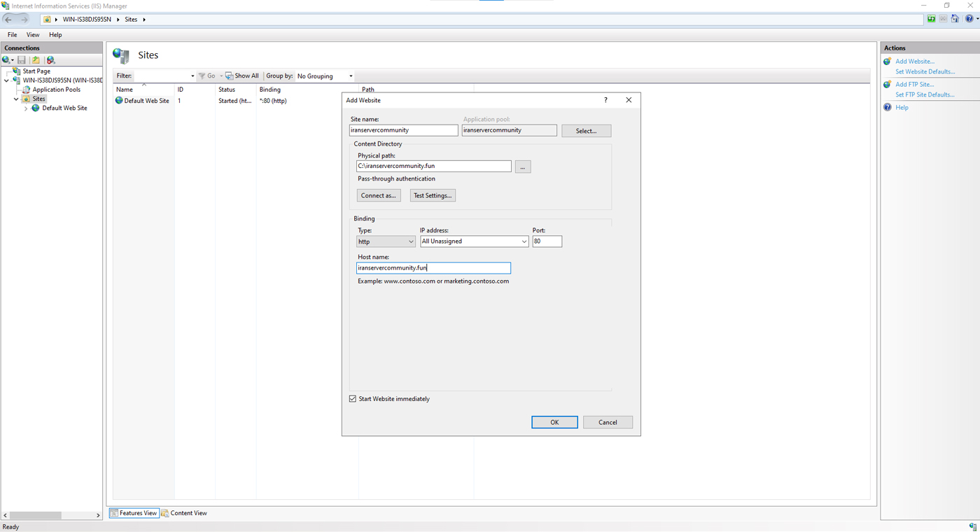
Task: Click the Show All filter icon
Action: pyautogui.click(x=230, y=76)
